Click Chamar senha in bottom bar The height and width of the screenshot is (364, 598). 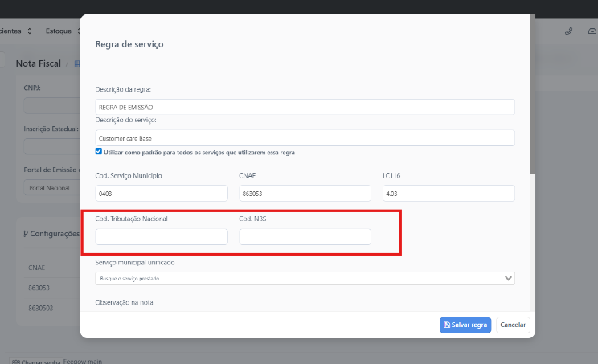tap(35, 362)
